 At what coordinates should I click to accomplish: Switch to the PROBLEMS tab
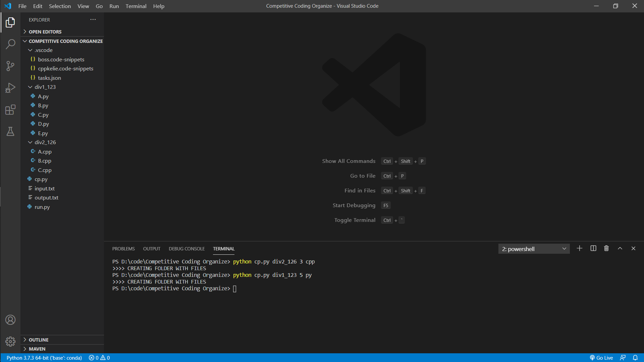(x=123, y=249)
